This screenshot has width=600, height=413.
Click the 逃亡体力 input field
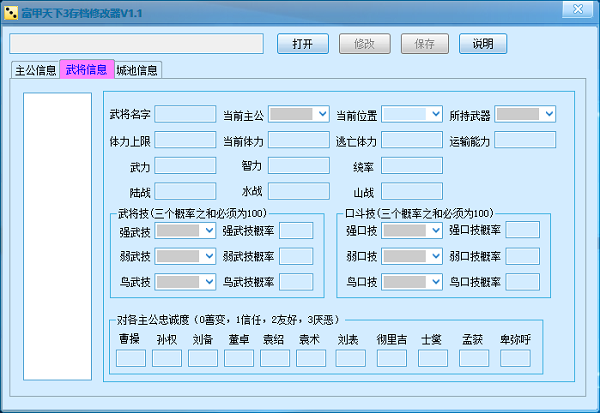(412, 140)
